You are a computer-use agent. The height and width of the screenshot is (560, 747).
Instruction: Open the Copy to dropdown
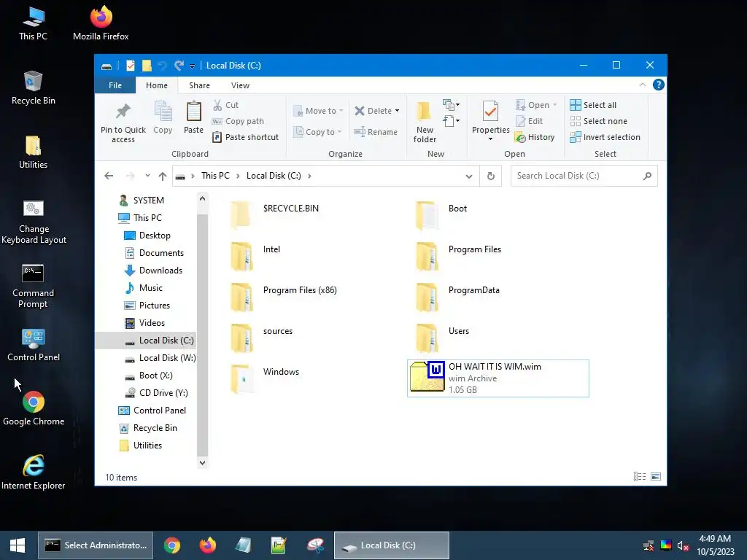(318, 132)
